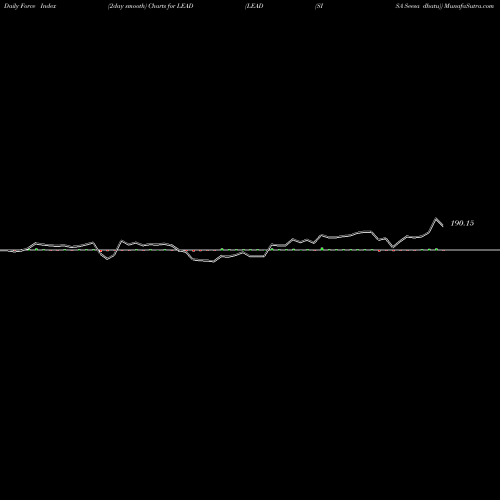The image size is (500, 500).
Task: Click the 190.15 value label
Action: (x=462, y=223)
